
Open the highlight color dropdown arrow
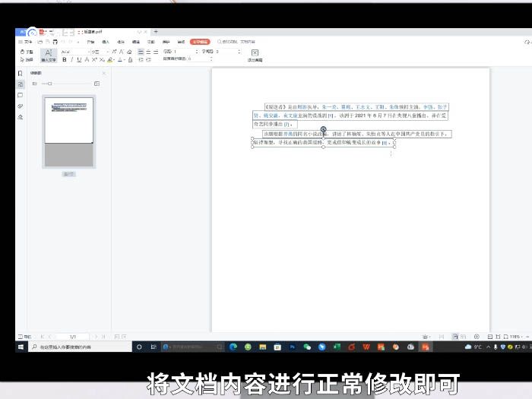[x=114, y=60]
